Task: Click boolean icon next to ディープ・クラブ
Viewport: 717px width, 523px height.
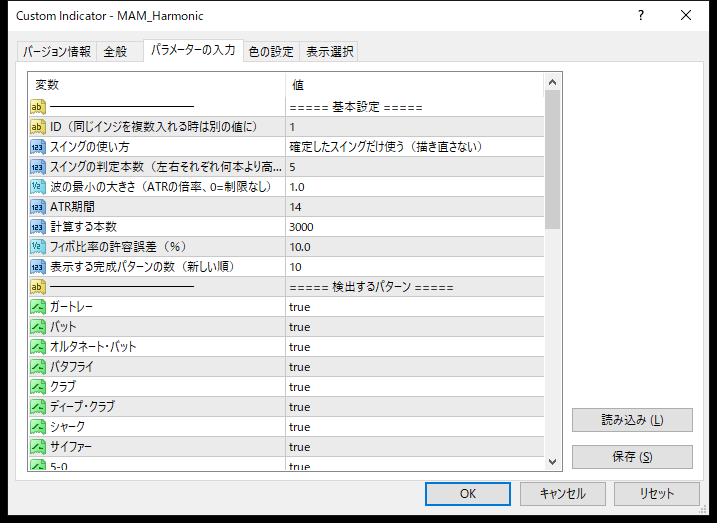Action: [x=38, y=406]
